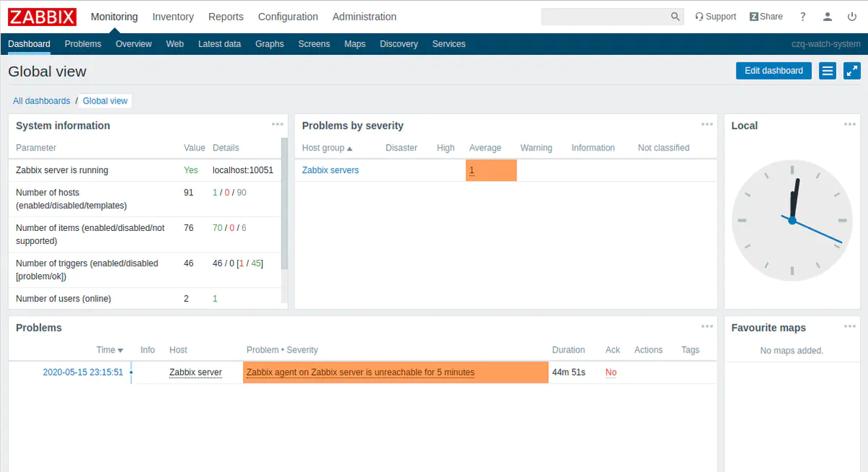Select the Dashboard submenu tab

[29, 44]
